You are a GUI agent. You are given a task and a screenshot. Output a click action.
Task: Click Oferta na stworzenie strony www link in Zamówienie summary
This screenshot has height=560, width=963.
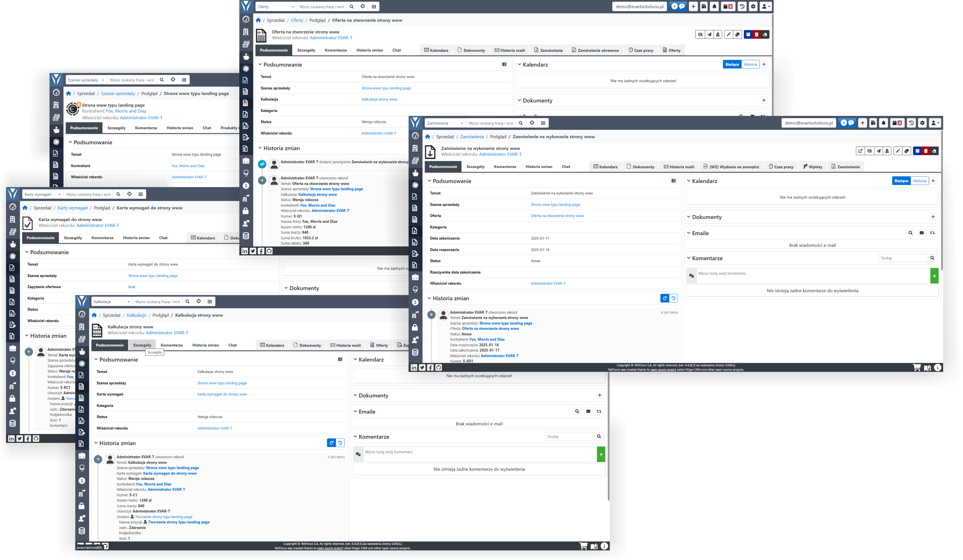point(557,216)
